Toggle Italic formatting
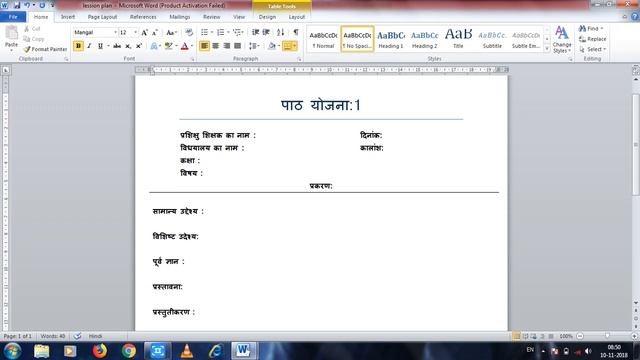640x360 pixels. (89, 46)
